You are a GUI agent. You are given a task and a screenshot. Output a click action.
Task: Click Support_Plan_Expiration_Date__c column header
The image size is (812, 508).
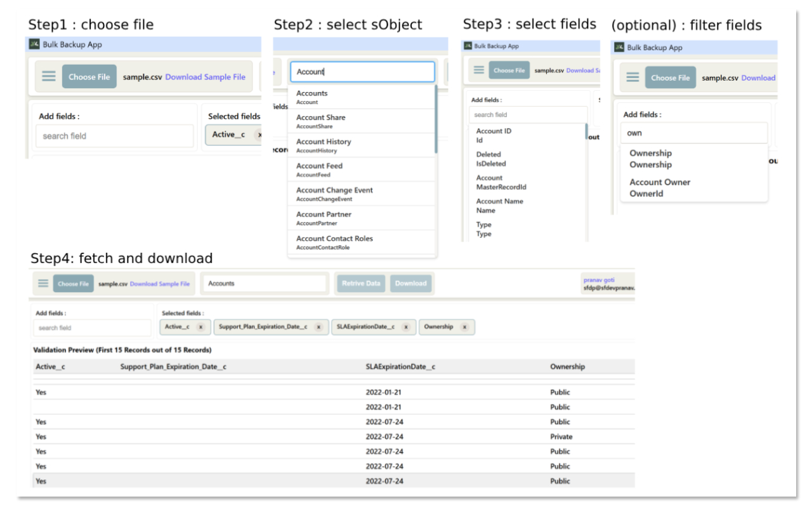click(173, 366)
